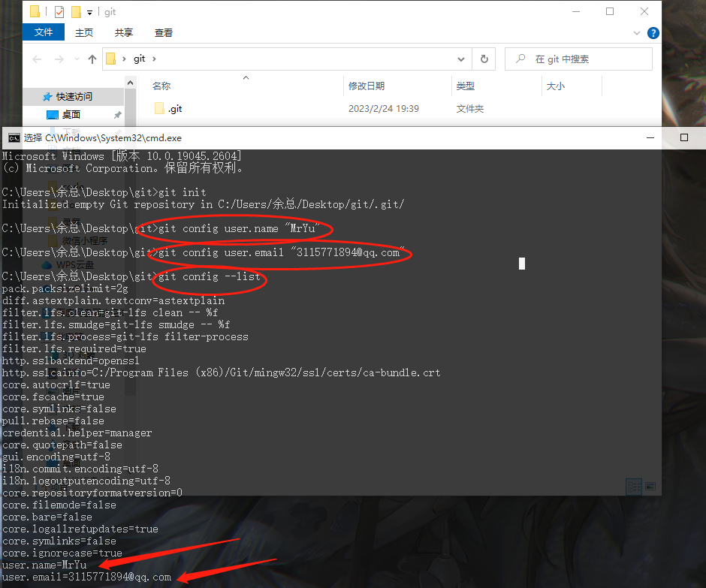
Task: Click the Explorer help question mark icon
Action: click(653, 33)
